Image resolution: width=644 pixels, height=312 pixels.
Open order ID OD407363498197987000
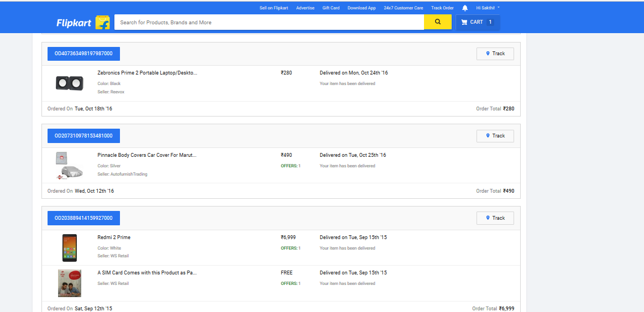(83, 54)
